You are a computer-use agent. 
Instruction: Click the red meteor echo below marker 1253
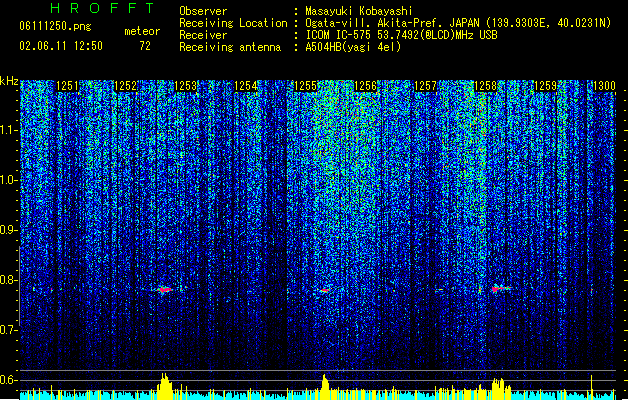tap(164, 289)
